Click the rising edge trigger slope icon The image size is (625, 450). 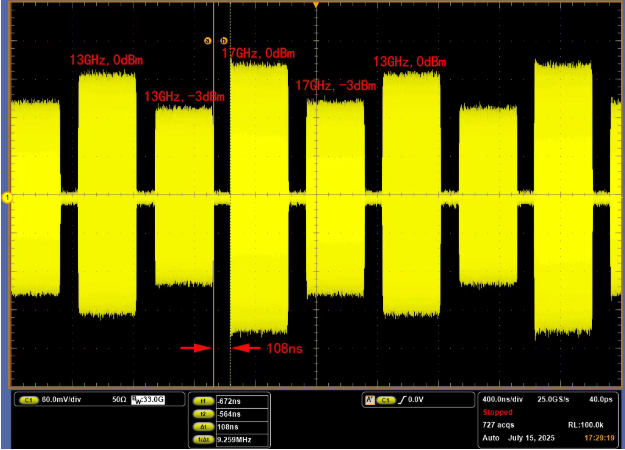(401, 400)
